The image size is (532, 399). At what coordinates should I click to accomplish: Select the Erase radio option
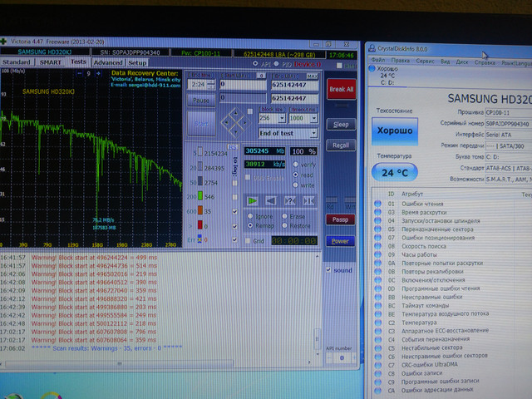(x=284, y=216)
